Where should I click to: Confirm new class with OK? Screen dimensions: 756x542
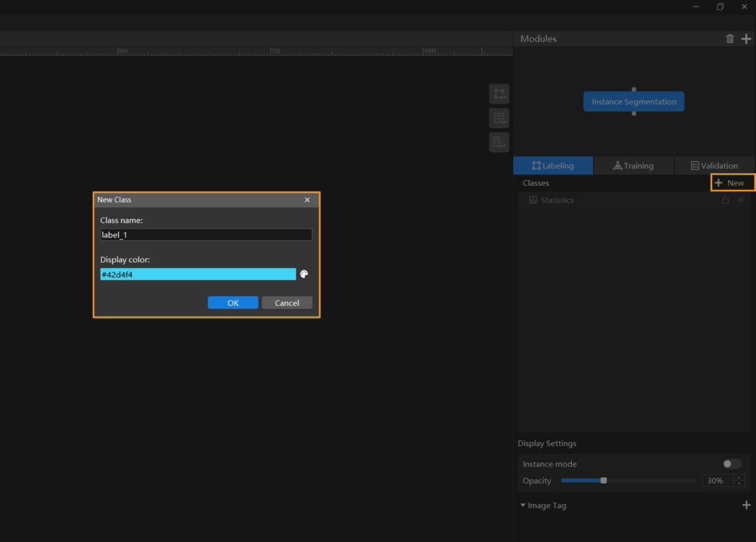coord(233,303)
